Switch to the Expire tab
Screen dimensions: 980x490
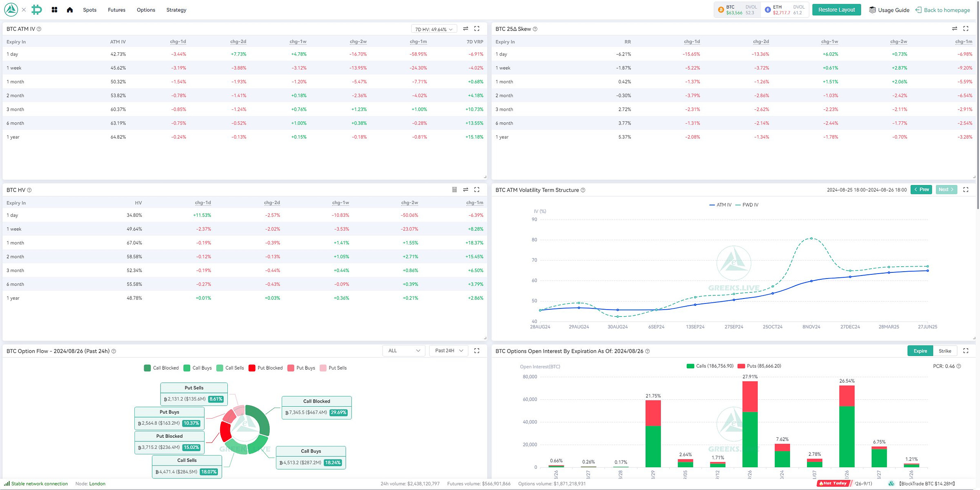click(x=920, y=351)
